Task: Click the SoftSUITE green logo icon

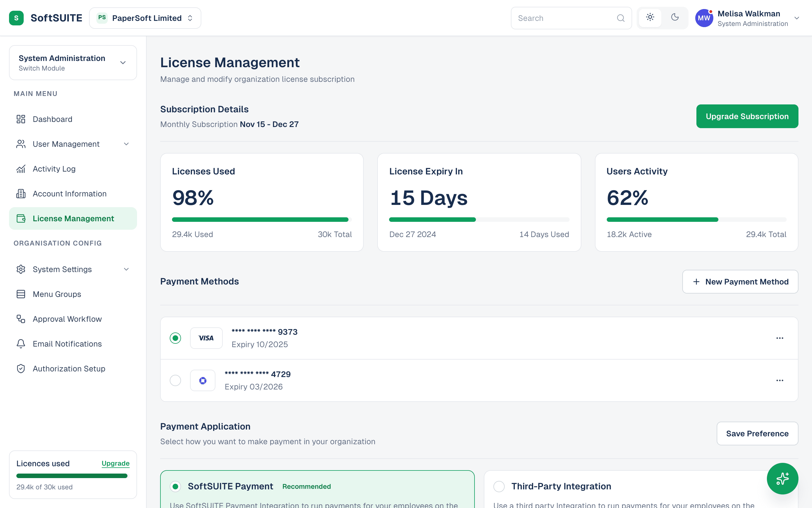Action: tap(16, 18)
